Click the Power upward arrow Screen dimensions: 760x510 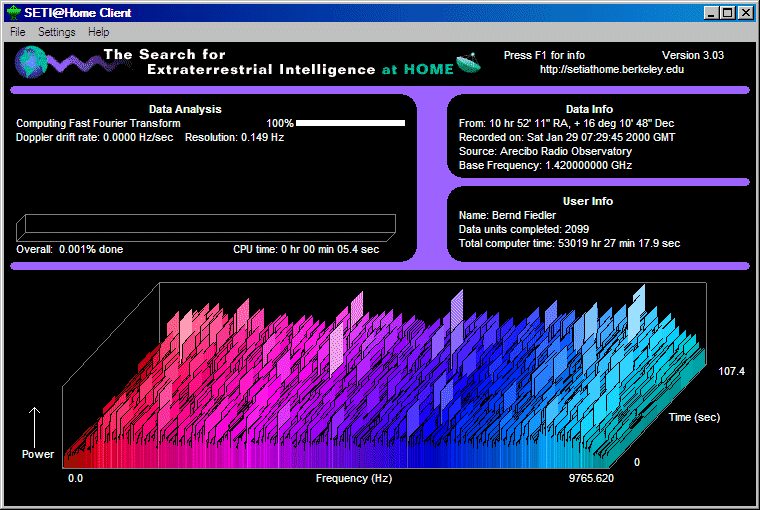[x=34, y=427]
